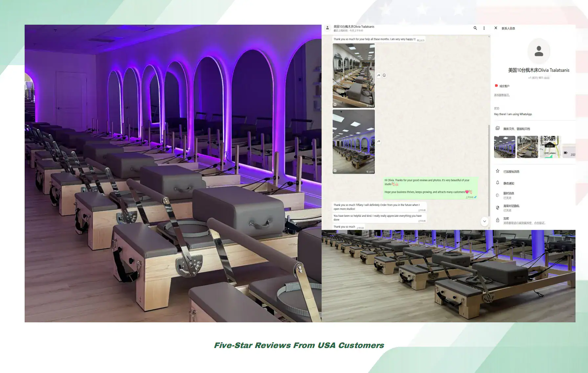The image size is (588, 373).
Task: Click message 'You have been so helpful and kind'
Action: (x=379, y=218)
